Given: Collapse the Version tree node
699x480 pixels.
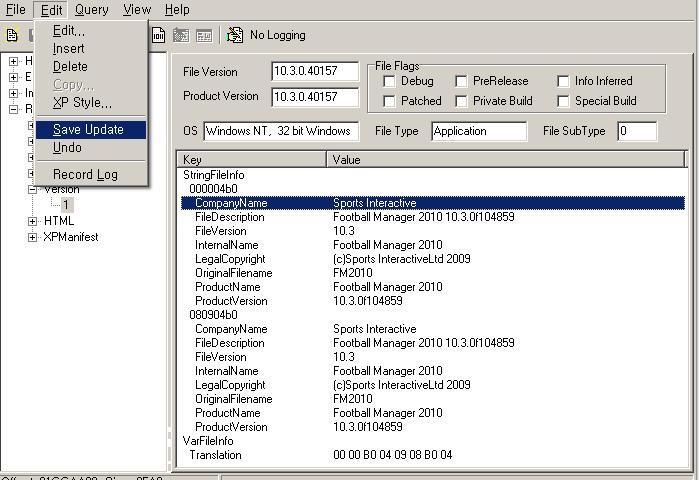Looking at the screenshot, I should coord(33,189).
